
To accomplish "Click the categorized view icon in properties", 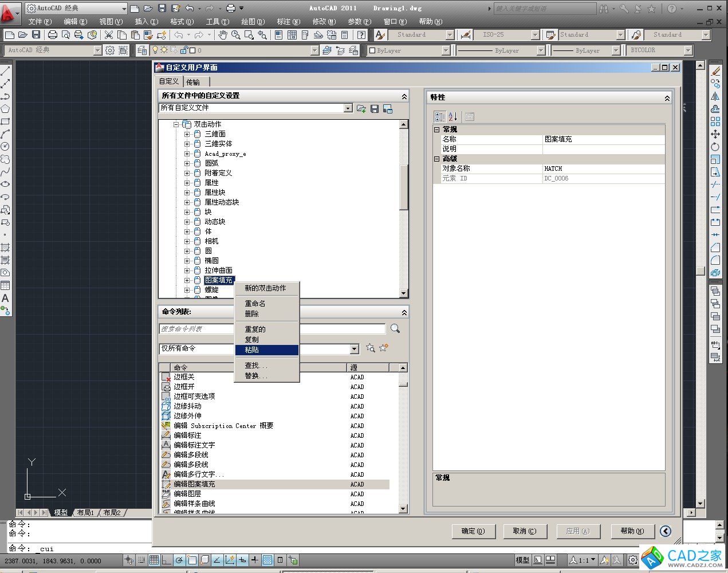I will [x=440, y=116].
